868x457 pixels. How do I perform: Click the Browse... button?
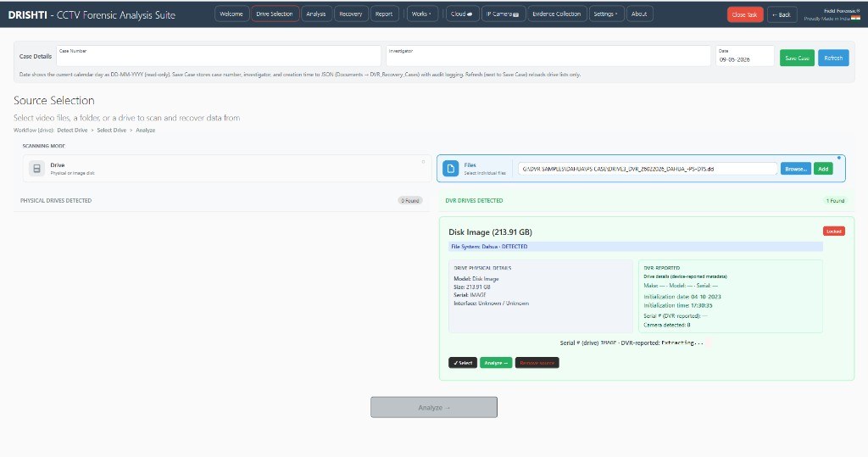[x=795, y=169]
